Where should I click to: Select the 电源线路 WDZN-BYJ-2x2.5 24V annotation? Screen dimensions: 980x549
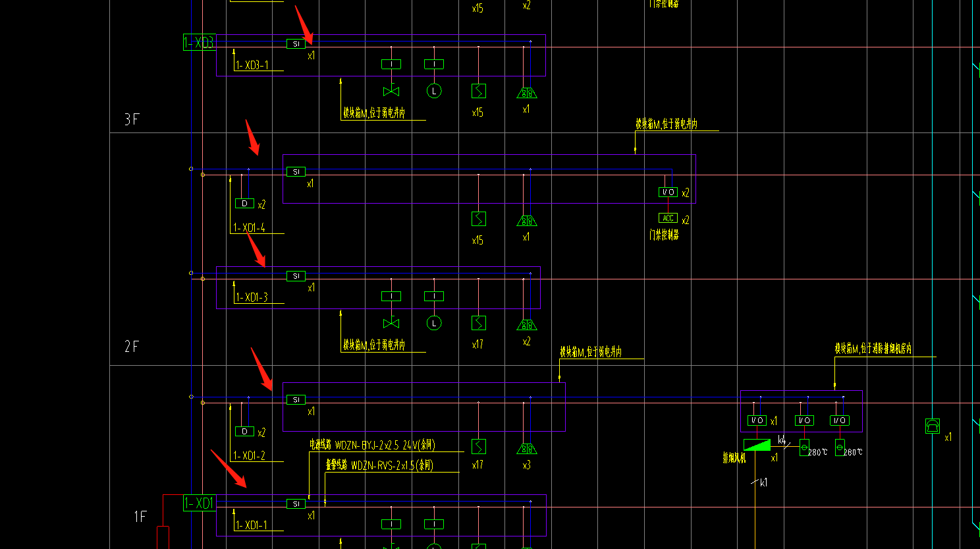[373, 446]
